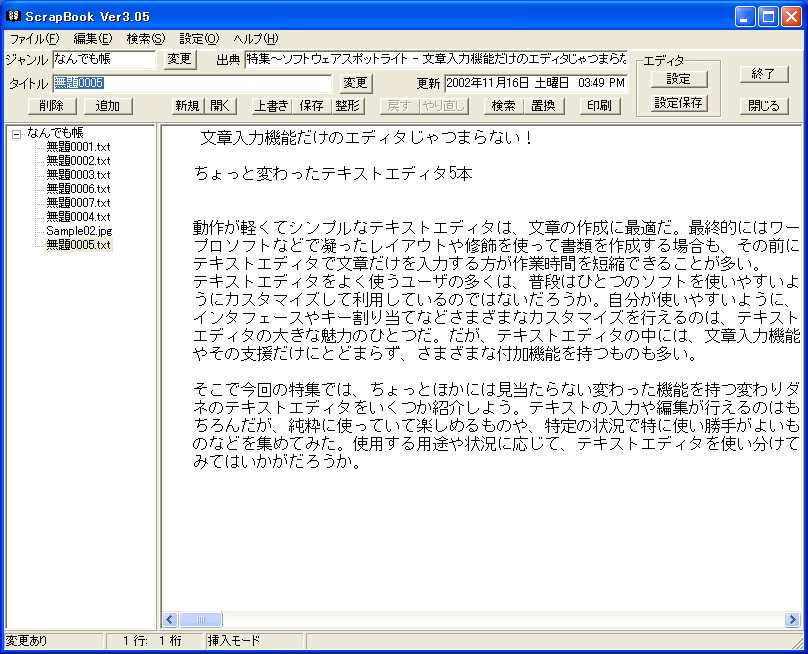This screenshot has width=808, height=654.
Task: Select 無題0001.txt in the tree
Action: pyautogui.click(x=78, y=147)
